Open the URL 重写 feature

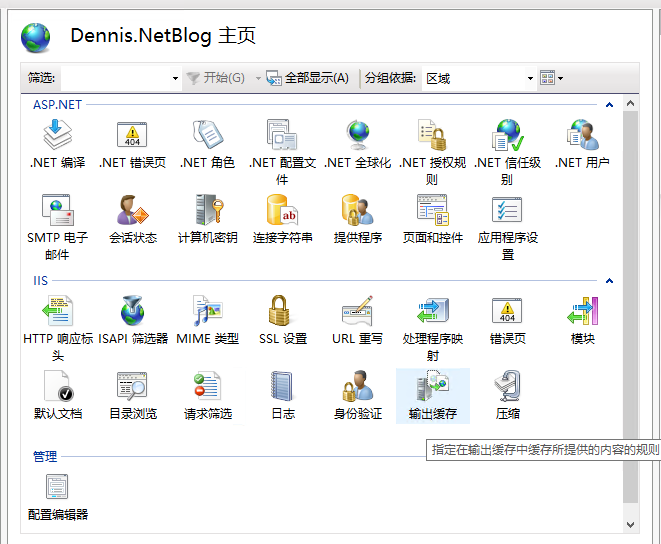357,321
